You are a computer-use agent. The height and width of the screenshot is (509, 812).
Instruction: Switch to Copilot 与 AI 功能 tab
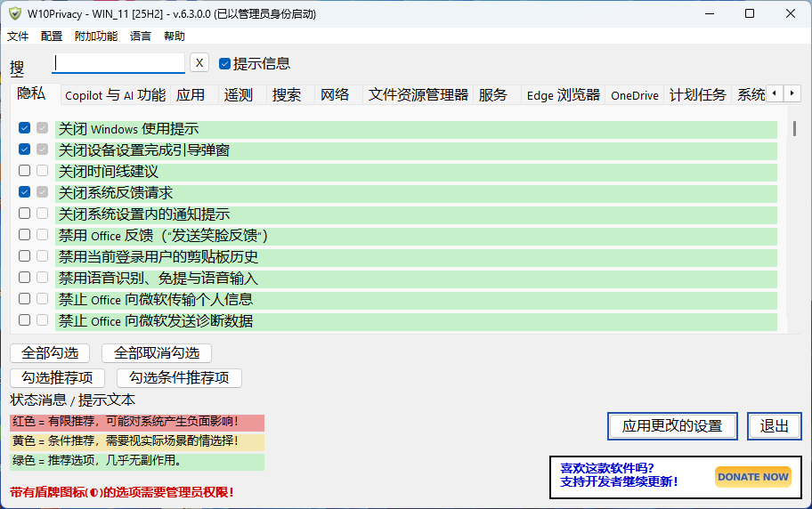click(116, 95)
